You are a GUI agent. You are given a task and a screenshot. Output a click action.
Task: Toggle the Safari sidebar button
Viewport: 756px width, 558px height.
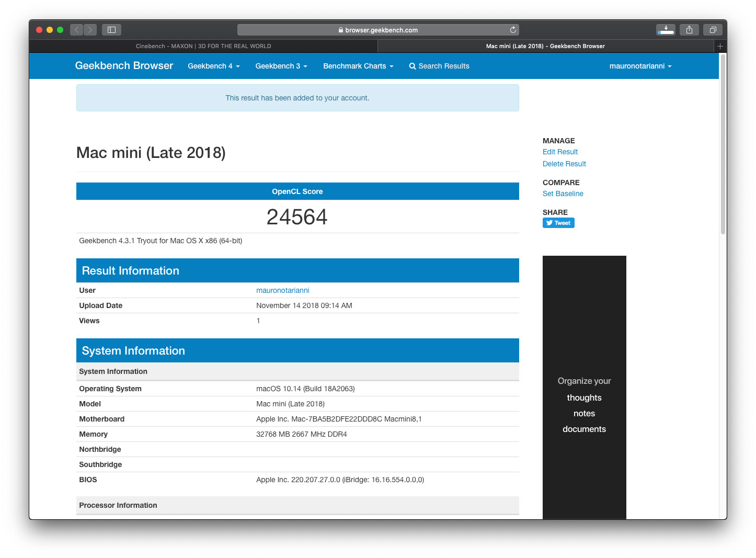click(x=111, y=30)
